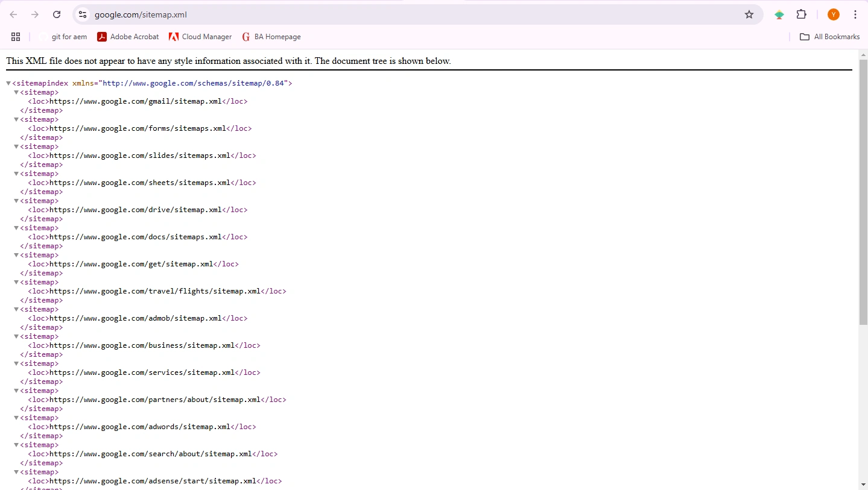Image resolution: width=868 pixels, height=490 pixels.
Task: Open the green extension icon in toolbar
Action: click(x=779, y=14)
